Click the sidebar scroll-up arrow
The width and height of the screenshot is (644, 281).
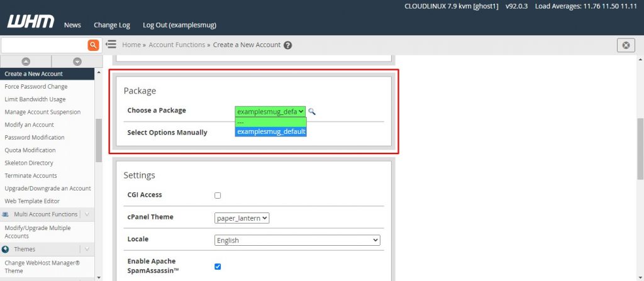99,72
